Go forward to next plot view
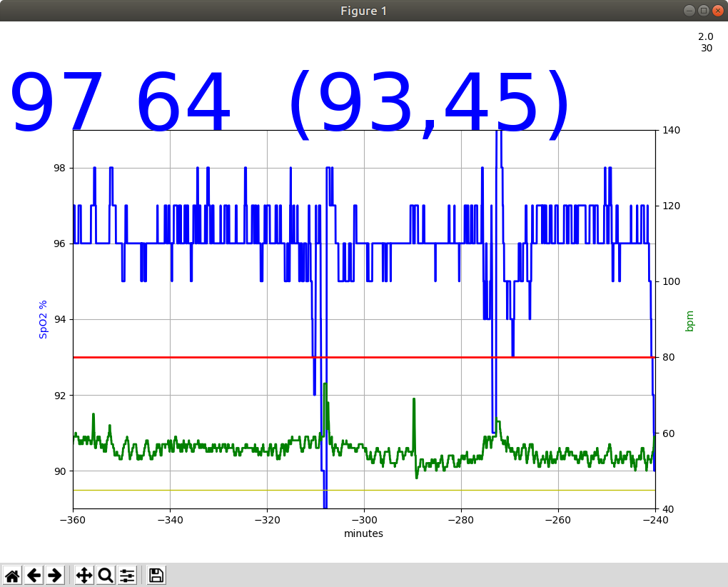Screen dimensions: 728x587 (x=55, y=574)
